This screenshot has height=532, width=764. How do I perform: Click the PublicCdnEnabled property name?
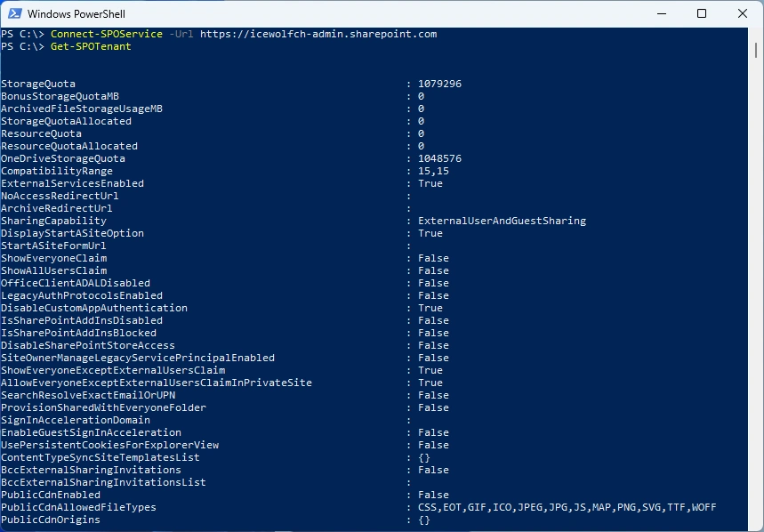pyautogui.click(x=51, y=495)
